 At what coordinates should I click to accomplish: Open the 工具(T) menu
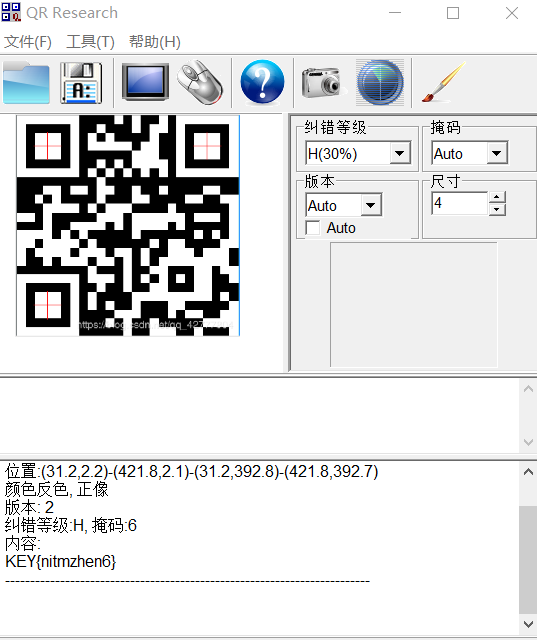point(90,42)
